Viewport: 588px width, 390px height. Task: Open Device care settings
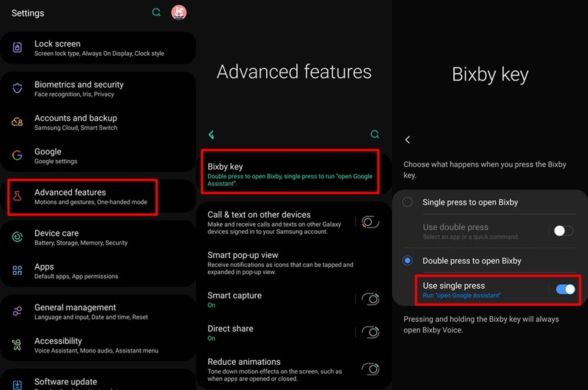(x=98, y=237)
